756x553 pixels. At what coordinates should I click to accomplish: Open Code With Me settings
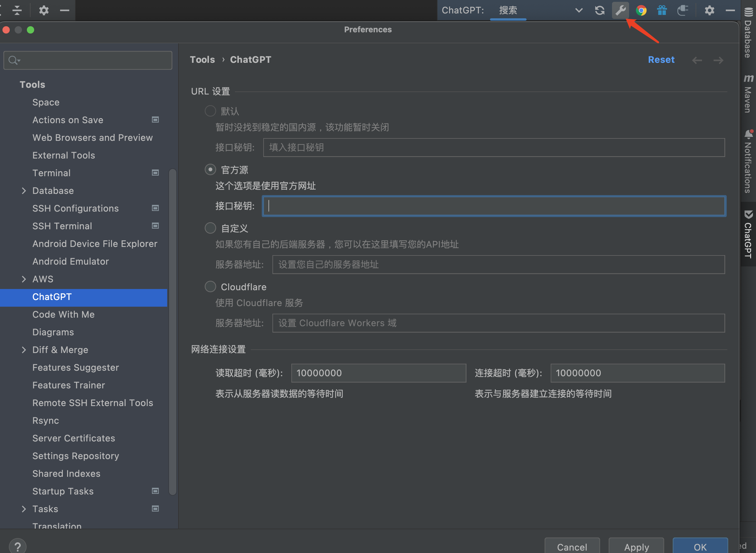pos(63,314)
